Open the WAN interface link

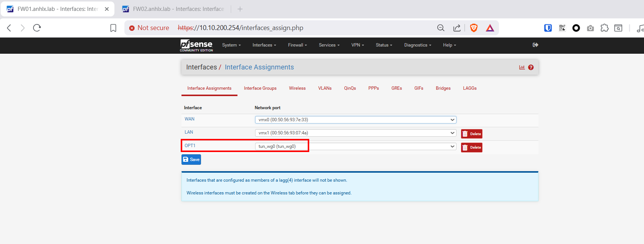pyautogui.click(x=189, y=119)
